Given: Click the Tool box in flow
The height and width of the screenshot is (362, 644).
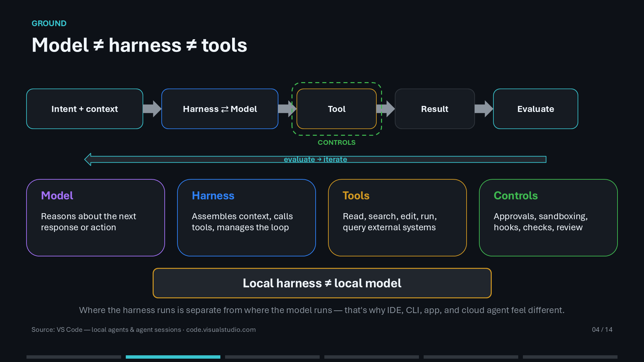Looking at the screenshot, I should coord(336,109).
